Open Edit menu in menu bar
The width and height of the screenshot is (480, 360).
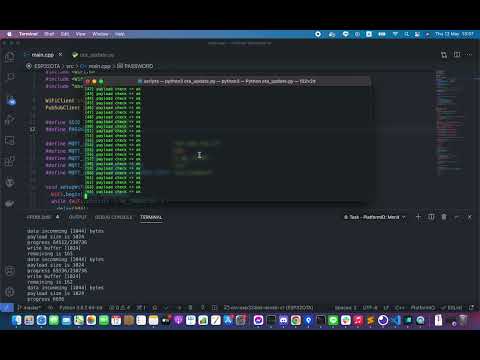[x=65, y=34]
